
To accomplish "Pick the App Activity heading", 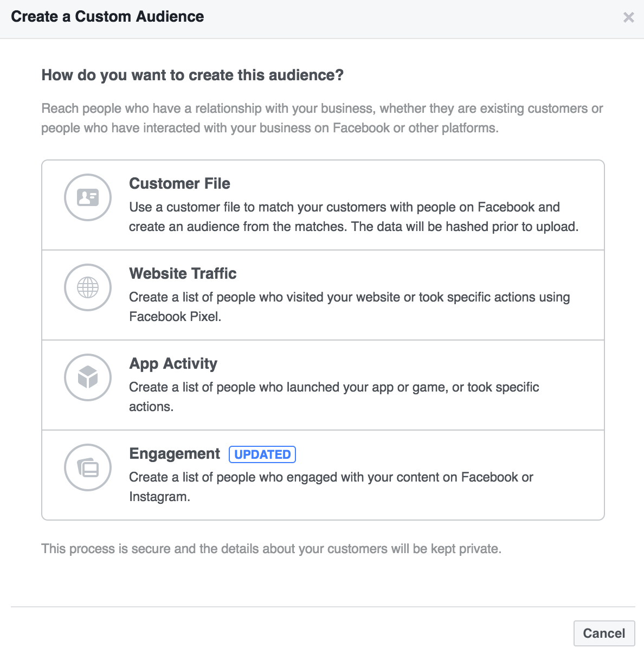I will coord(173,364).
